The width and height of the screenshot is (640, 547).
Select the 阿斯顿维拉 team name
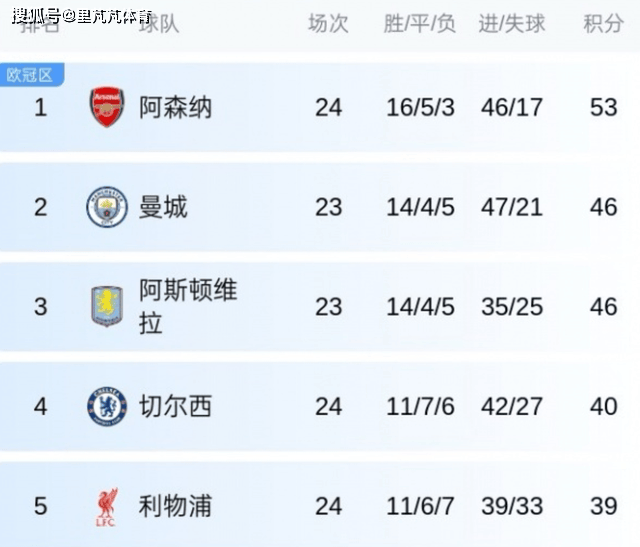point(188,306)
